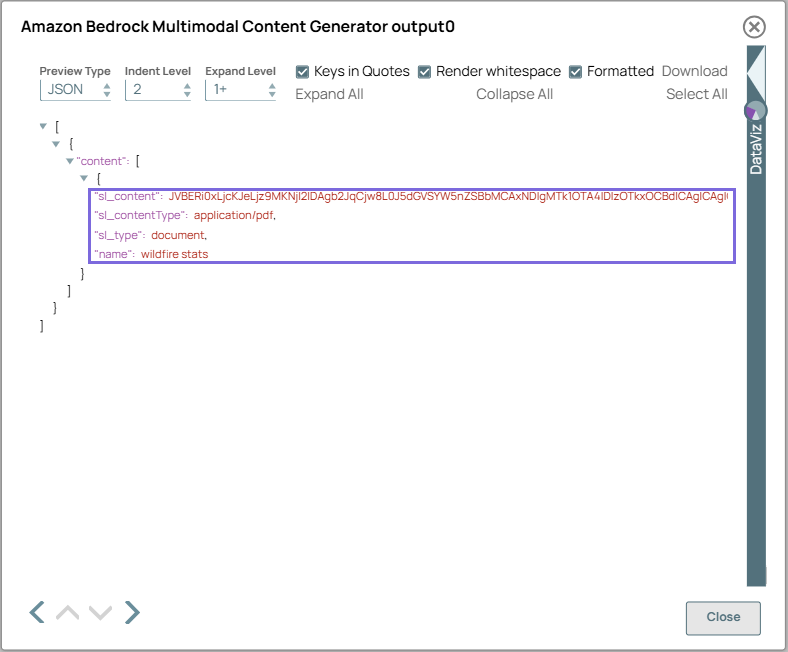Select the base64 sl_content value

(x=448, y=197)
